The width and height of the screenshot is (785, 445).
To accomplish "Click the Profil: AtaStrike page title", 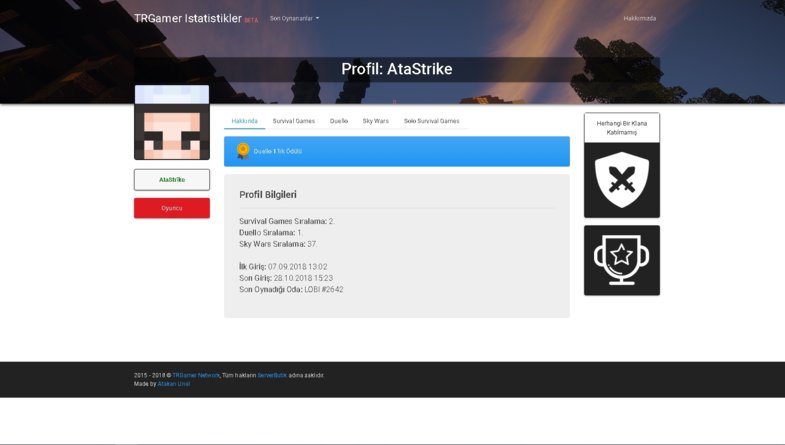I will coord(397,69).
